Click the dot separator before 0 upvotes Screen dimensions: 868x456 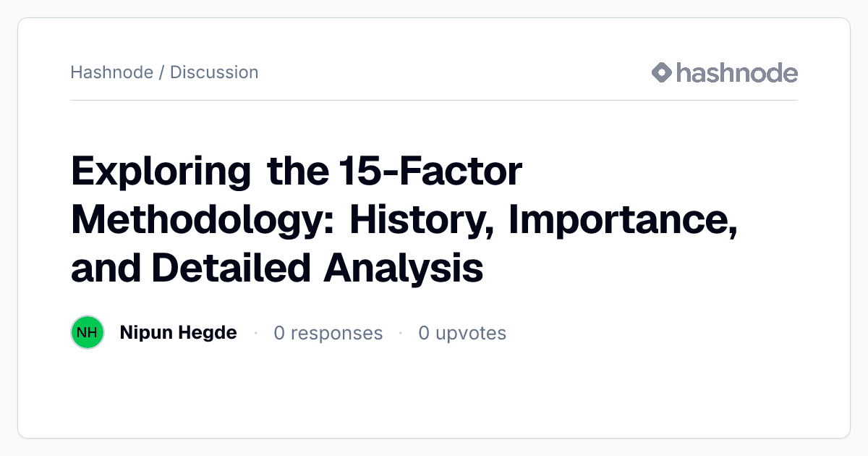tap(400, 333)
